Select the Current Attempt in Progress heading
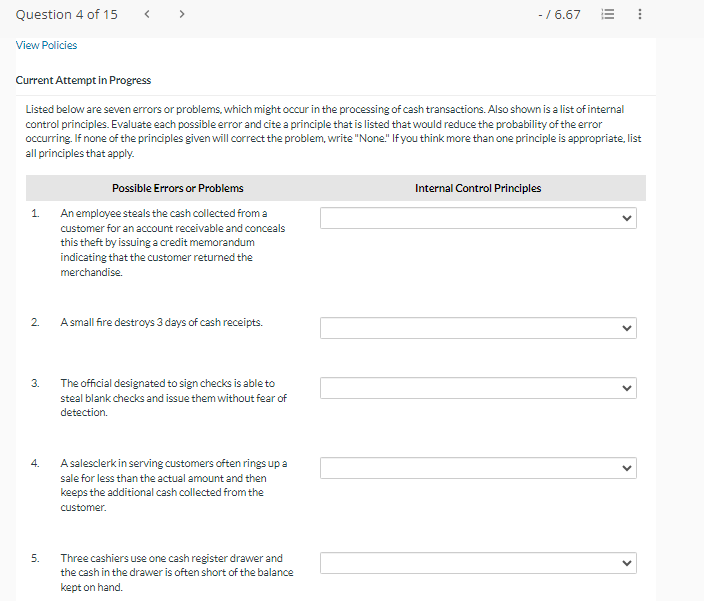The image size is (704, 601). (83, 80)
